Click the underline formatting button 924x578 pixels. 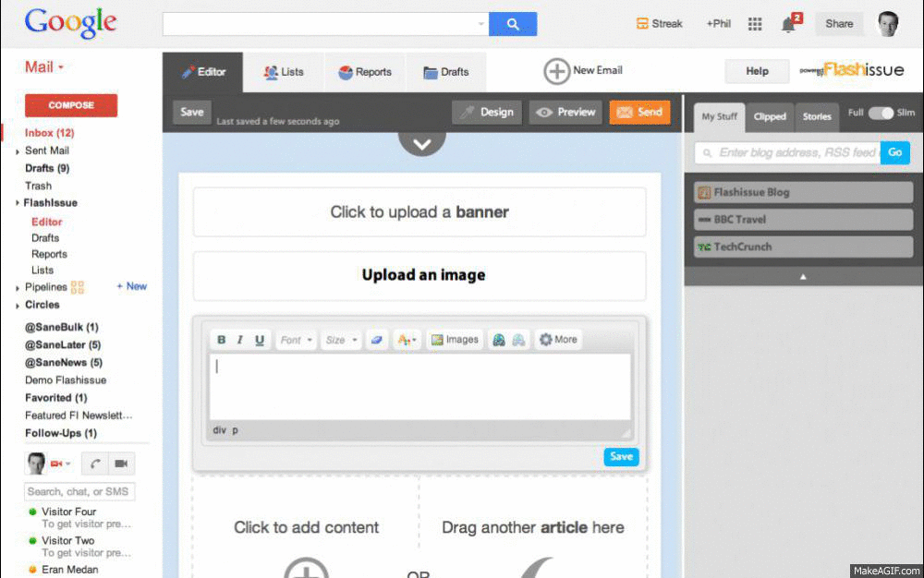click(x=260, y=340)
